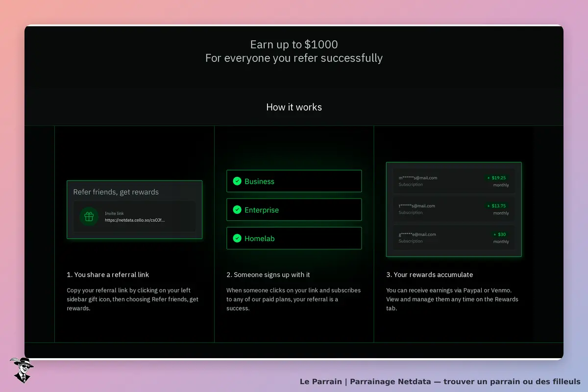Click the paragraph mentioning Paypal or Venmo
Image resolution: width=588 pixels, height=392 pixels.
(452, 299)
